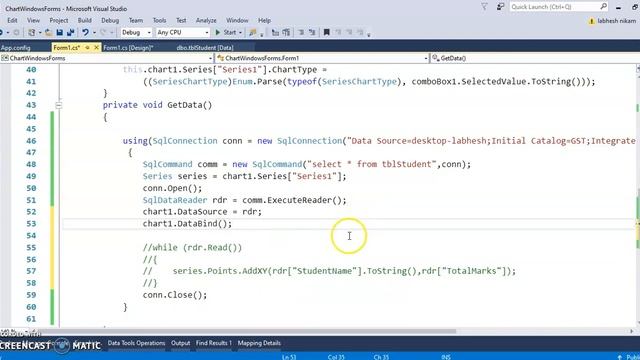Click the commented line //while (rdr.Read())

pyautogui.click(x=192, y=248)
